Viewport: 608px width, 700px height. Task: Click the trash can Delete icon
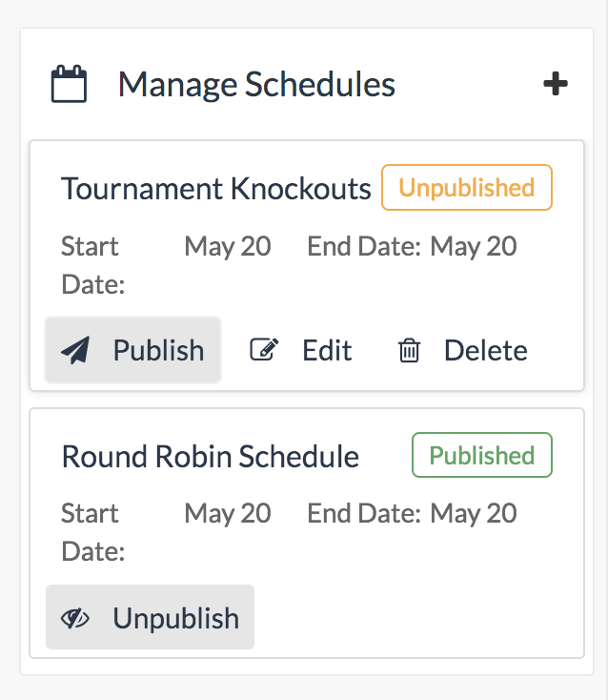409,351
